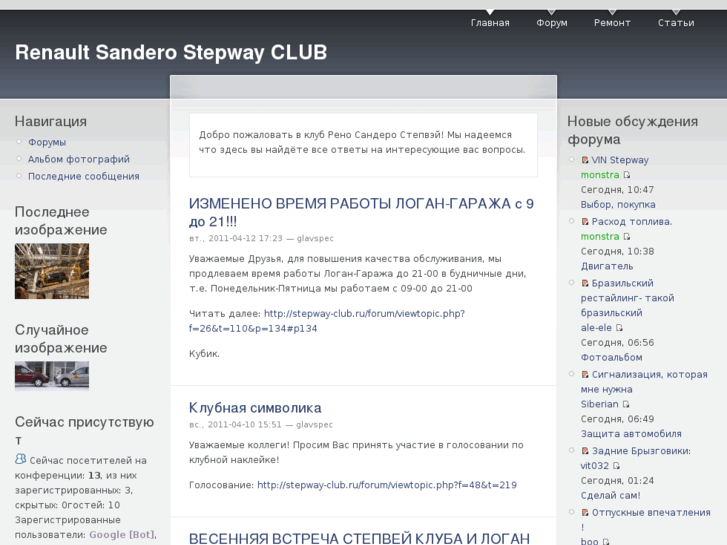
Task: Click the topic icon before VIN Stepway
Action: point(585,160)
